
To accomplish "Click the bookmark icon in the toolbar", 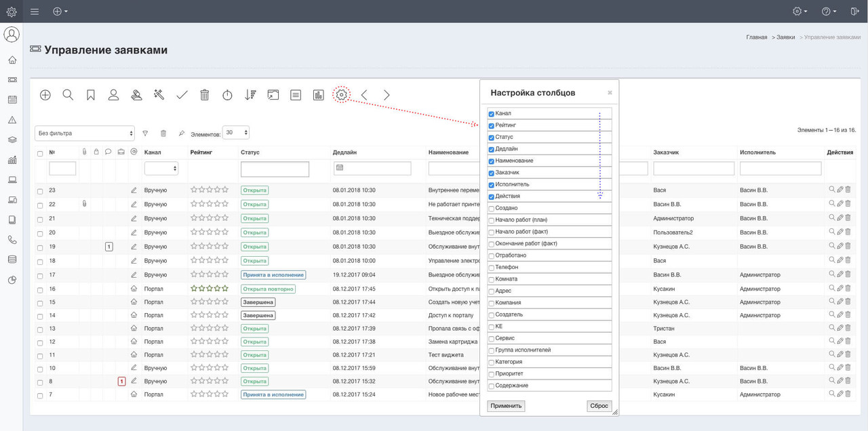I will point(91,95).
